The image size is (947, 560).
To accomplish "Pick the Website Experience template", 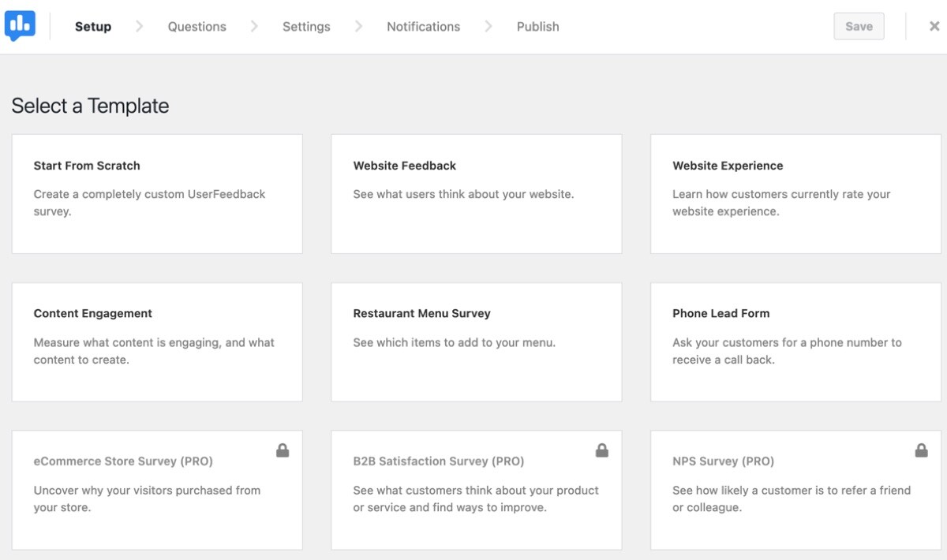I will (x=795, y=193).
